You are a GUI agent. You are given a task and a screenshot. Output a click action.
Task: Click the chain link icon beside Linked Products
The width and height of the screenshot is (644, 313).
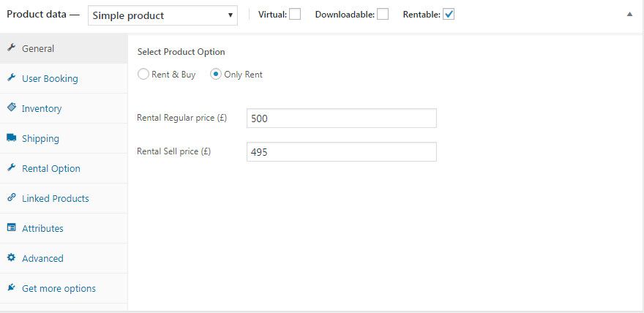point(12,197)
